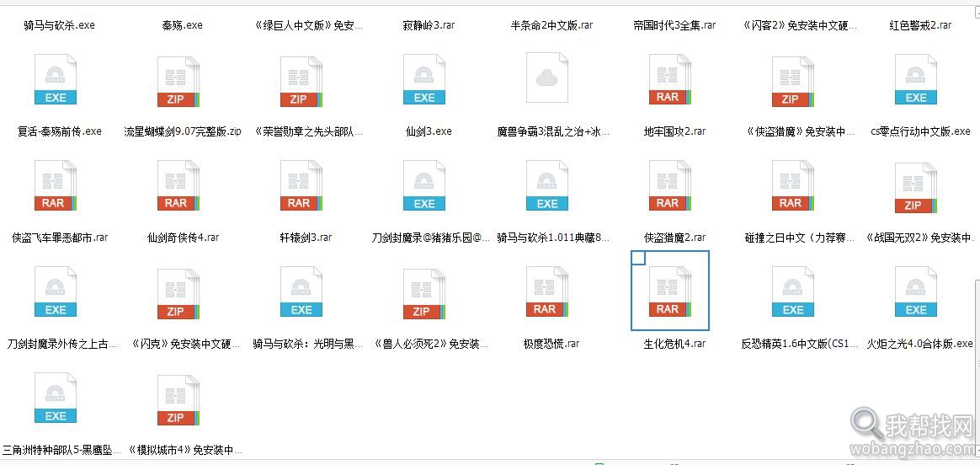Click the 轩辕剑3.rar file name label
The image size is (980, 465).
pos(306,238)
